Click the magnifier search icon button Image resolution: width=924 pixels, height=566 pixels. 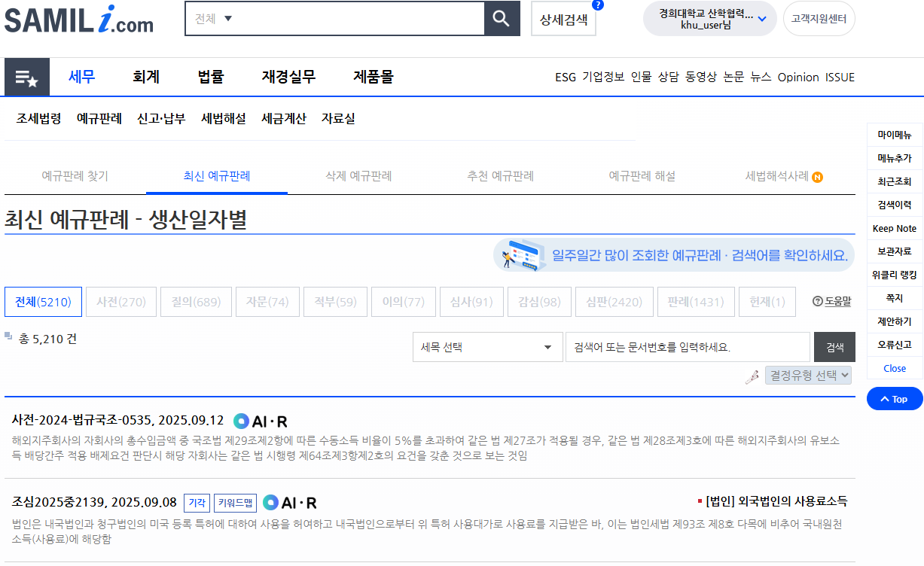coord(502,19)
